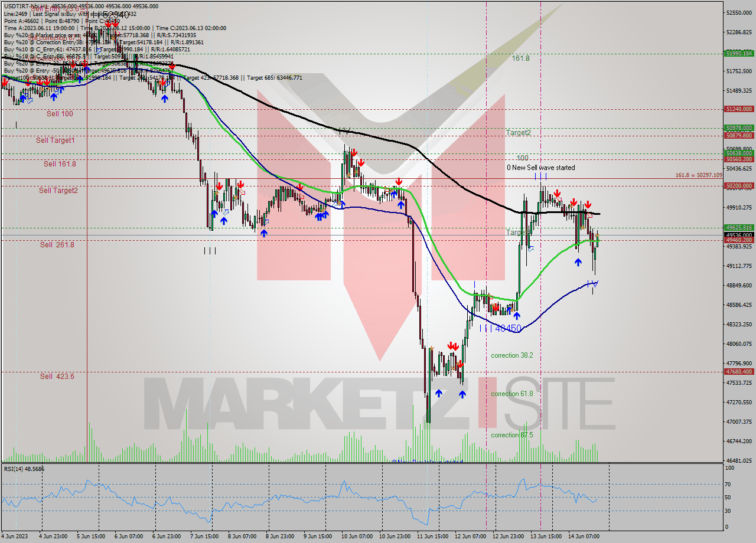Screen dimensions: 756x543
Task: Select the '13 Jun 15:00' time label
Action: tap(547, 537)
